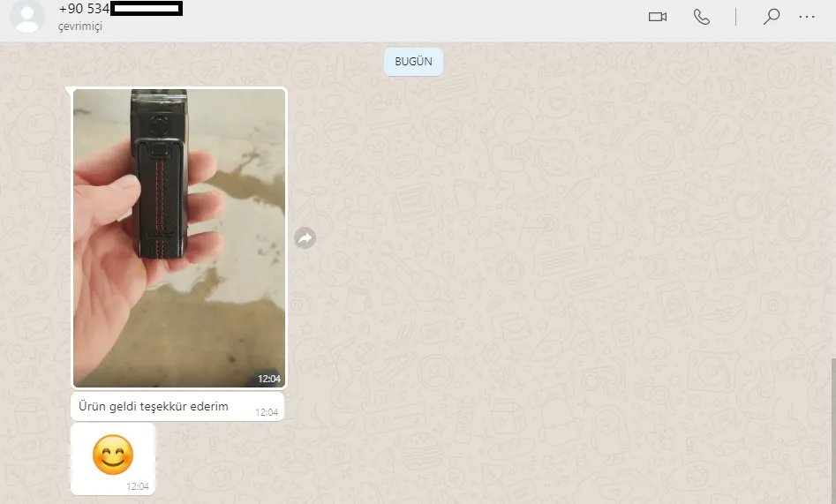Click the contact's profile avatar
The height and width of the screenshot is (504, 836).
click(x=27, y=16)
